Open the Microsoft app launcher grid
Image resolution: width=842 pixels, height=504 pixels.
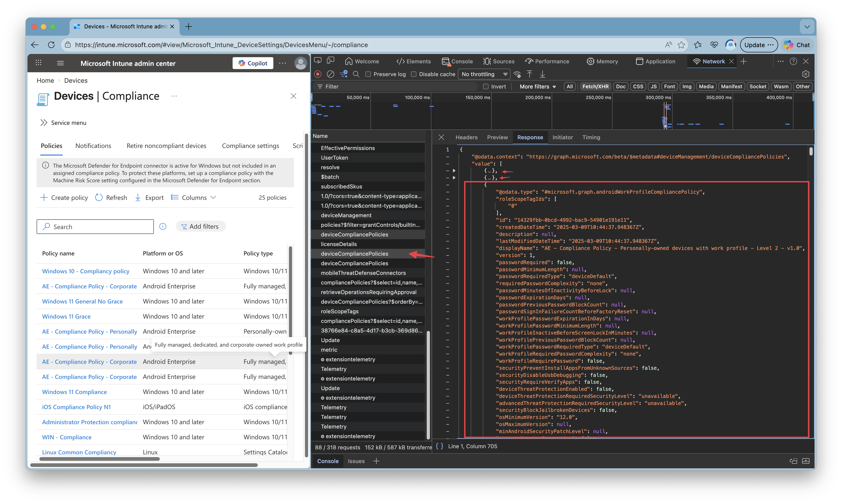tap(38, 63)
